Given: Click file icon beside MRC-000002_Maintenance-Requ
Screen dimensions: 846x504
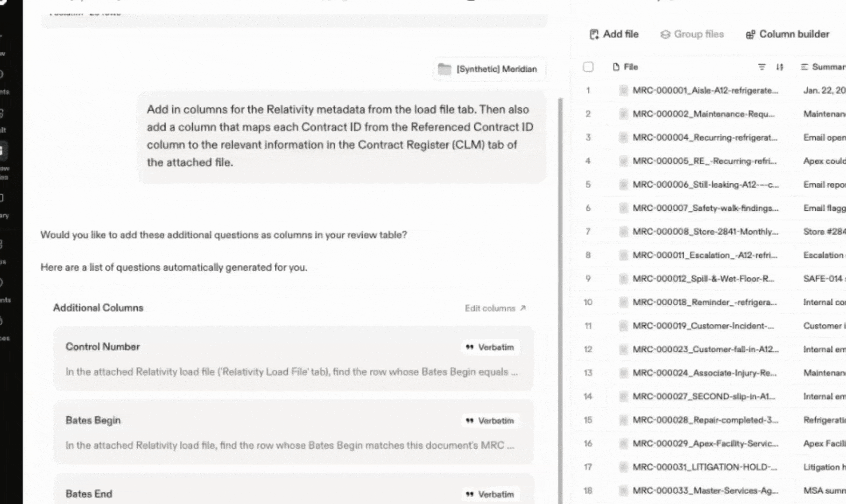Looking at the screenshot, I should point(623,114).
